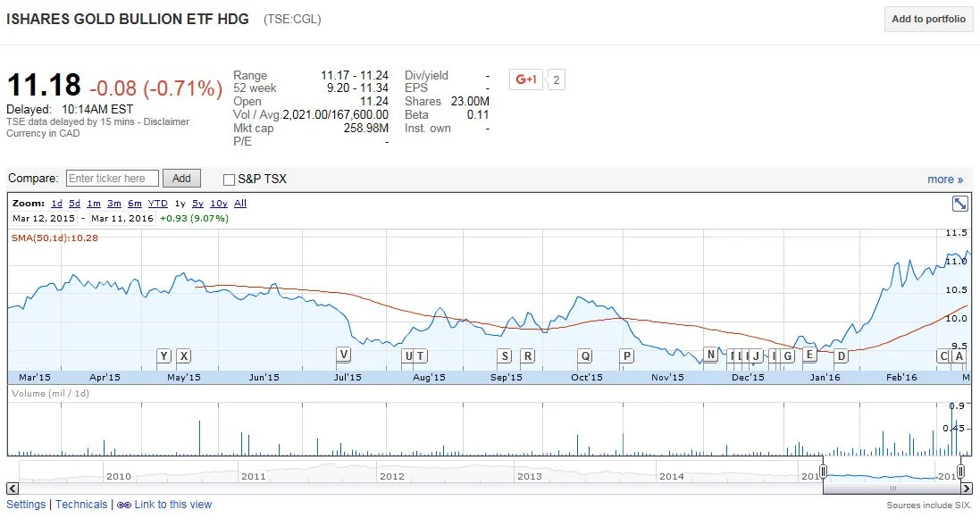This screenshot has height=518, width=980.
Task: Open news marker J on the chart
Action: point(756,356)
